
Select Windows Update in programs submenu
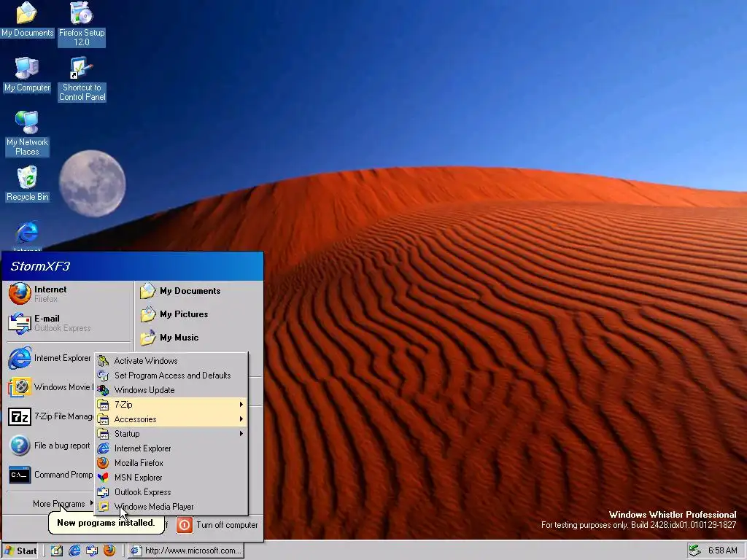(x=171, y=390)
